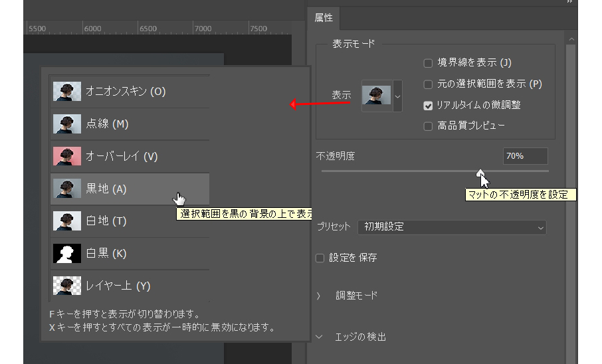This screenshot has width=602, height=364.
Task: Select the 点線 (M) view mode
Action: point(130,124)
